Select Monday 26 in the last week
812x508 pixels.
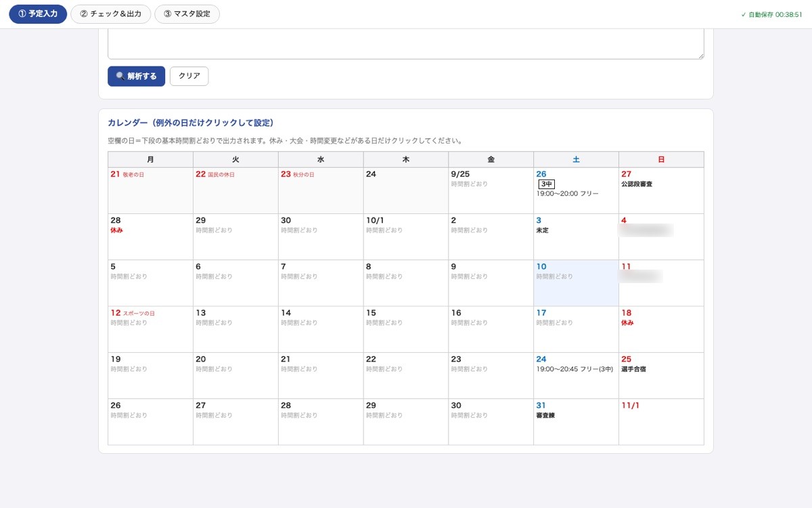(x=150, y=421)
